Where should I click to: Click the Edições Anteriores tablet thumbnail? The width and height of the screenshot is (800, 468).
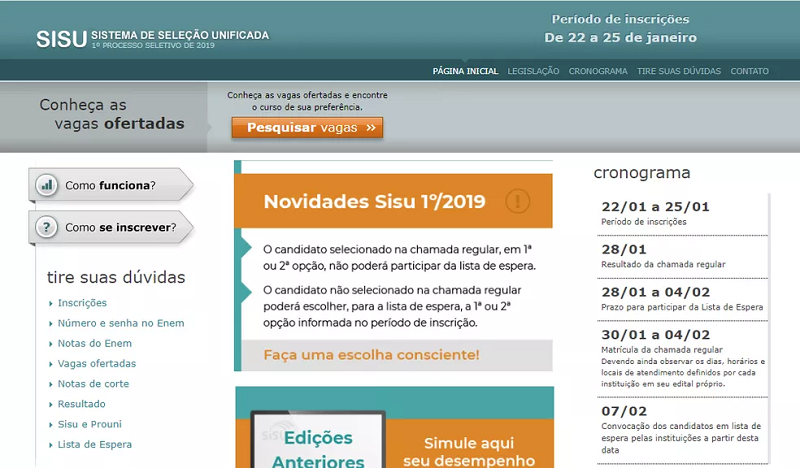[x=318, y=440]
